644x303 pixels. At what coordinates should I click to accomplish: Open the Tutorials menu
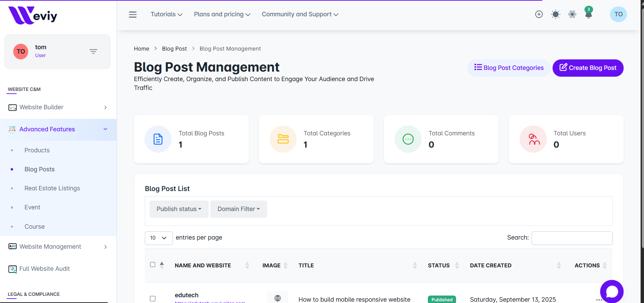click(166, 14)
